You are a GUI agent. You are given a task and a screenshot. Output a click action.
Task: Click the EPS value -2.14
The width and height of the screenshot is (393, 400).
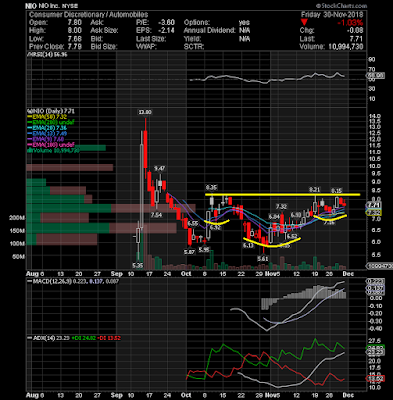[165, 31]
